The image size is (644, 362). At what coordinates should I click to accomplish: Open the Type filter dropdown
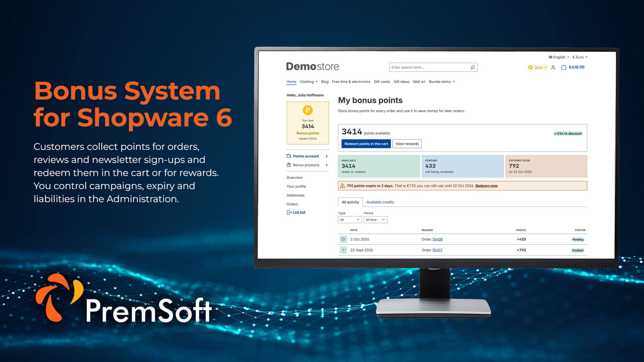pos(350,220)
